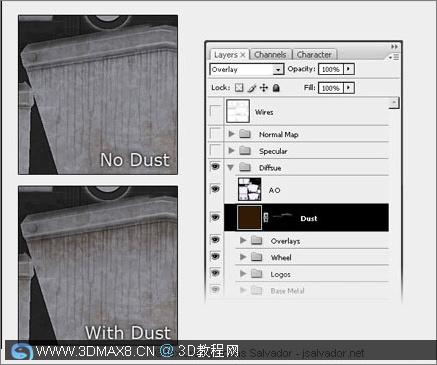Select the Dust layer name
The height and width of the screenshot is (365, 437).
[x=309, y=219]
